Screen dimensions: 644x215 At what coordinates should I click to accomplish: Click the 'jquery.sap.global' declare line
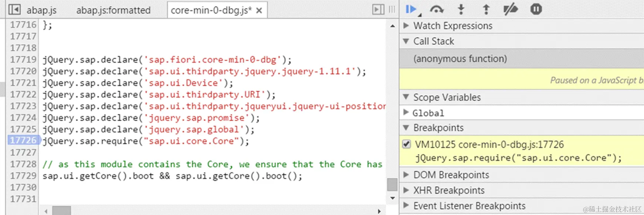(x=148, y=130)
